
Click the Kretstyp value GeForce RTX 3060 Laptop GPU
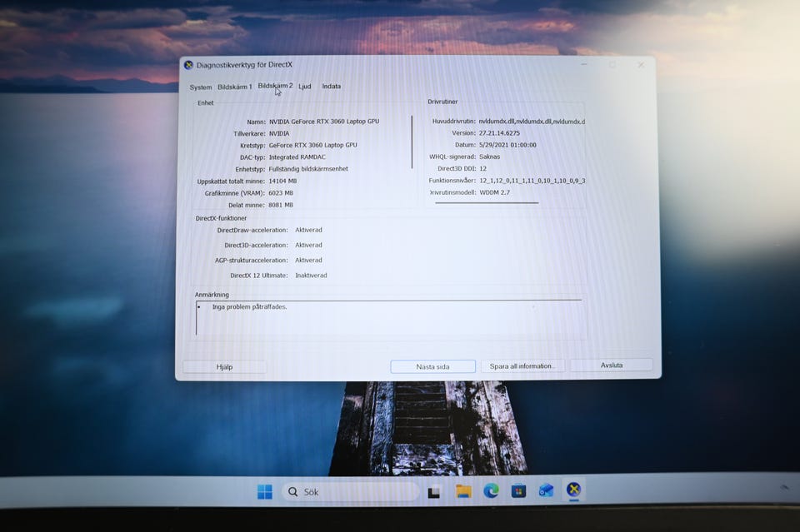point(312,145)
